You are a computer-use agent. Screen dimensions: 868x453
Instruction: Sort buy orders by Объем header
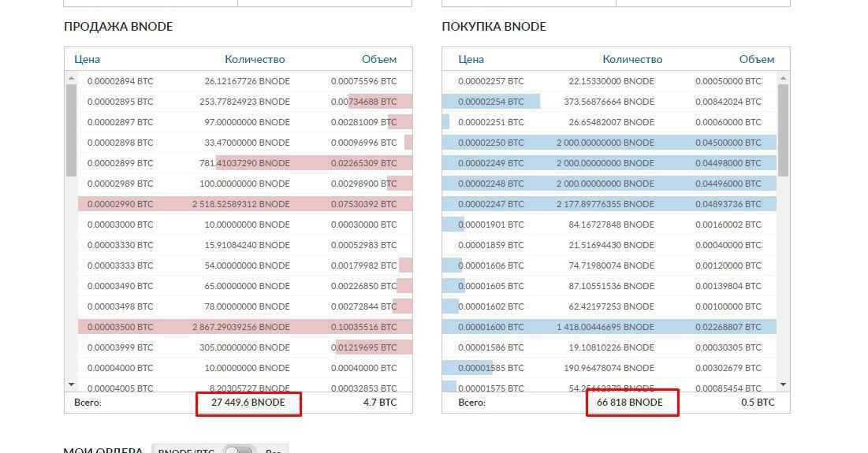point(757,59)
